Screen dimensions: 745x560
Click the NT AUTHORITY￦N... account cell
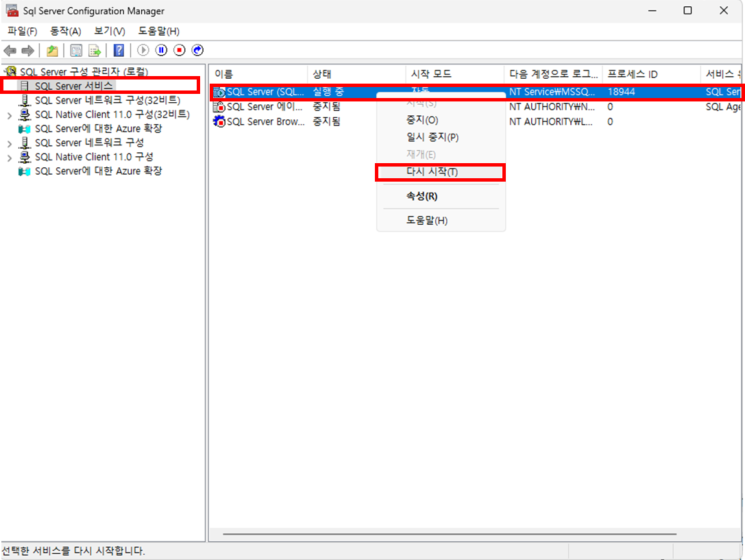552,107
